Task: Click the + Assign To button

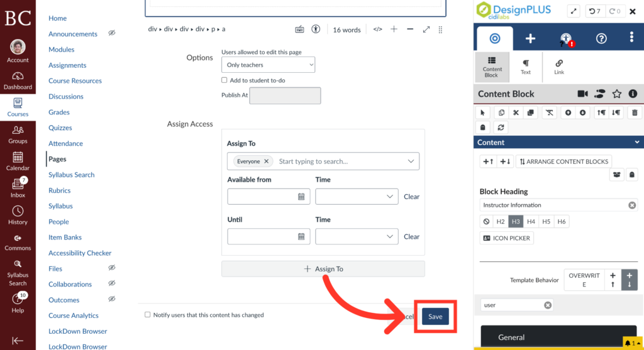Action: pyautogui.click(x=323, y=269)
